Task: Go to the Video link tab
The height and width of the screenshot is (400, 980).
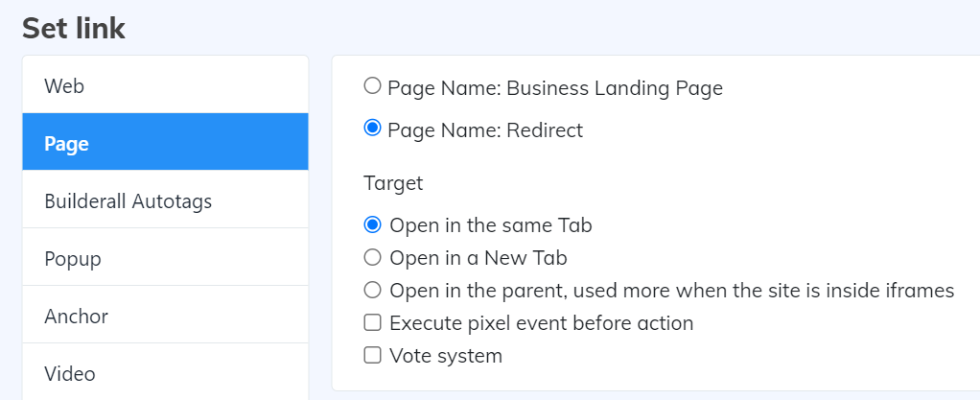Action: (165, 372)
